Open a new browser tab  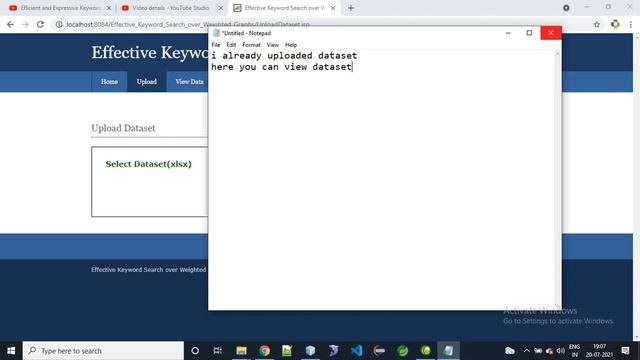tap(351, 8)
